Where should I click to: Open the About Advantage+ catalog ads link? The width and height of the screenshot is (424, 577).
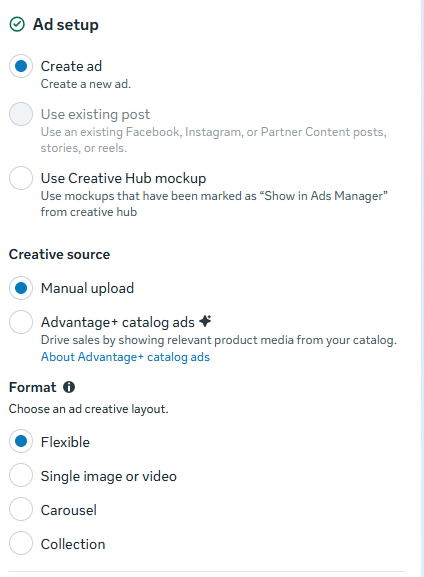click(x=125, y=357)
